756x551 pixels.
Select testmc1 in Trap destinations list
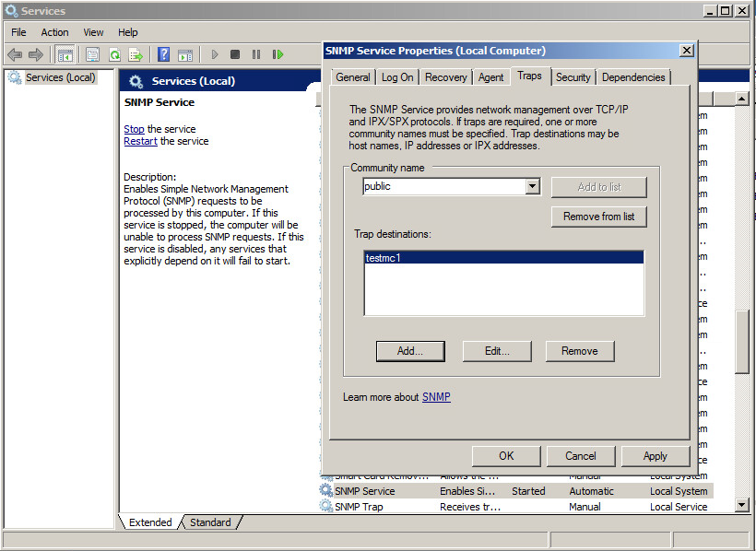click(384, 259)
